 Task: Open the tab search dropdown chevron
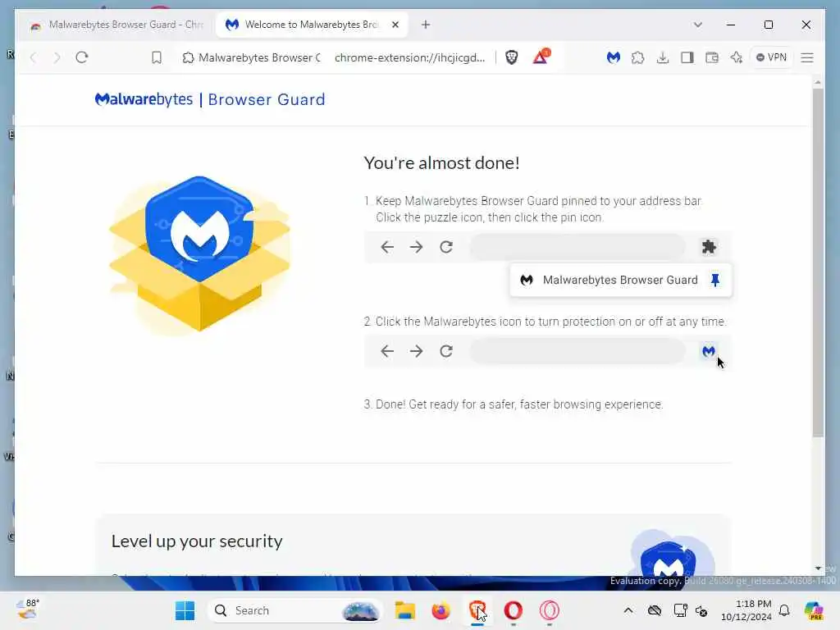click(x=697, y=25)
